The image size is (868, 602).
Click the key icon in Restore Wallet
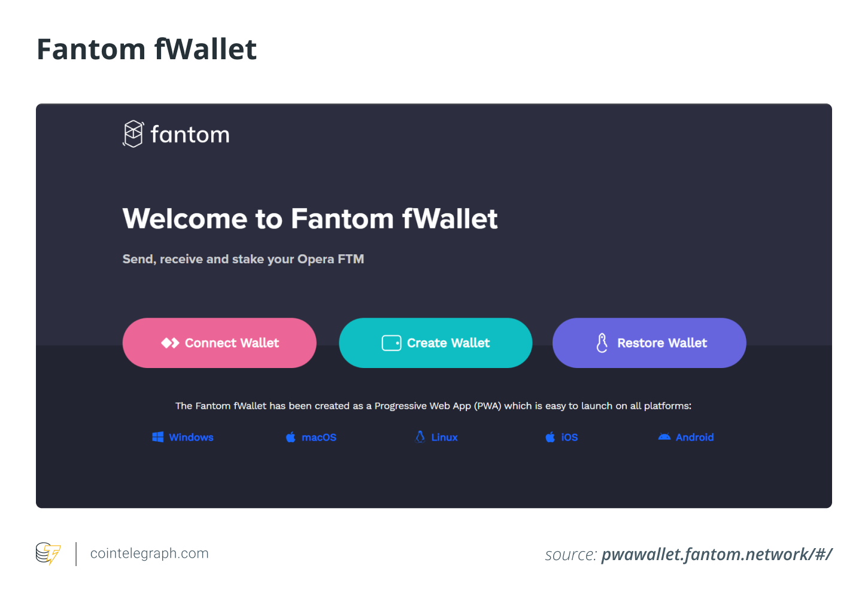tap(602, 343)
